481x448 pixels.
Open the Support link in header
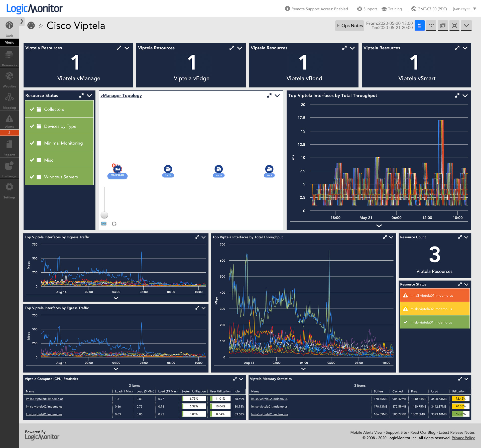tap(367, 9)
